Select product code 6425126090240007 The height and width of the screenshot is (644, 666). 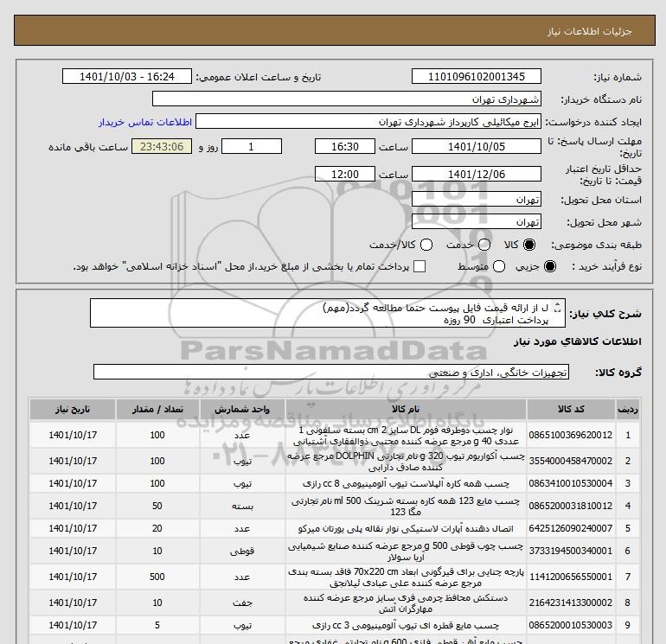[x=571, y=528]
